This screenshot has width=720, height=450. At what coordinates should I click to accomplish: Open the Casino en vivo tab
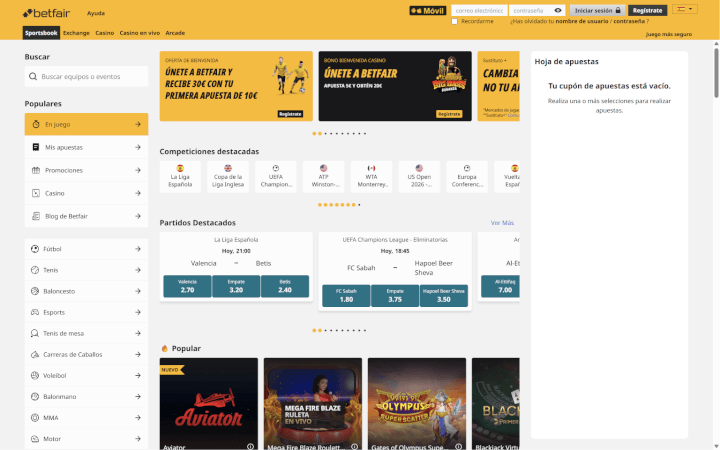coord(140,33)
